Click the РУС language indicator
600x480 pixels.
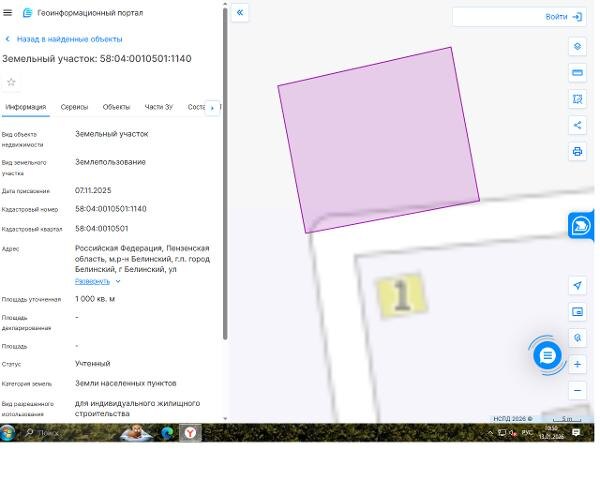pos(527,433)
